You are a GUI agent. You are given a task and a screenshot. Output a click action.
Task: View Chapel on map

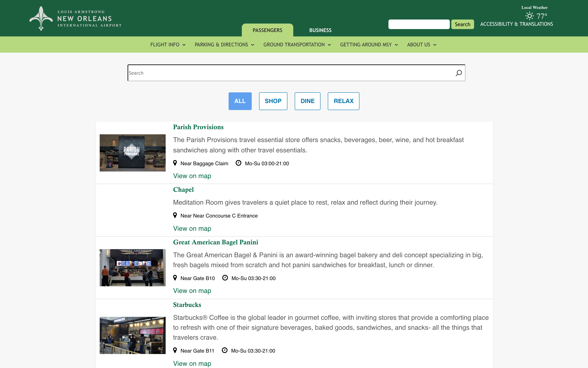tap(192, 229)
